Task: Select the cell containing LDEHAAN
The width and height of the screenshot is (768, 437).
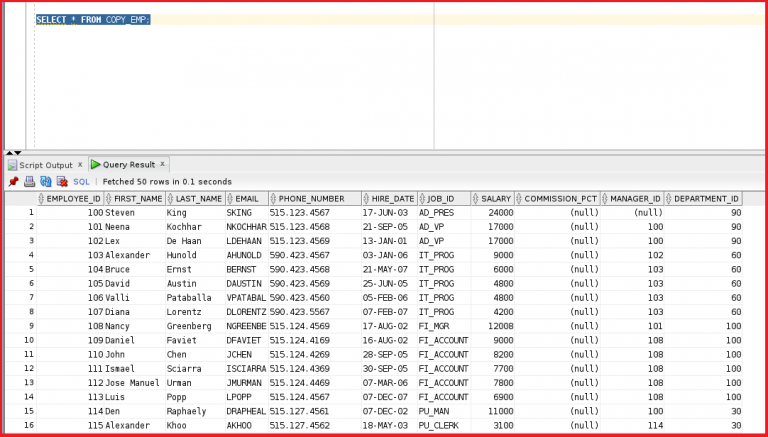Action: coord(246,241)
